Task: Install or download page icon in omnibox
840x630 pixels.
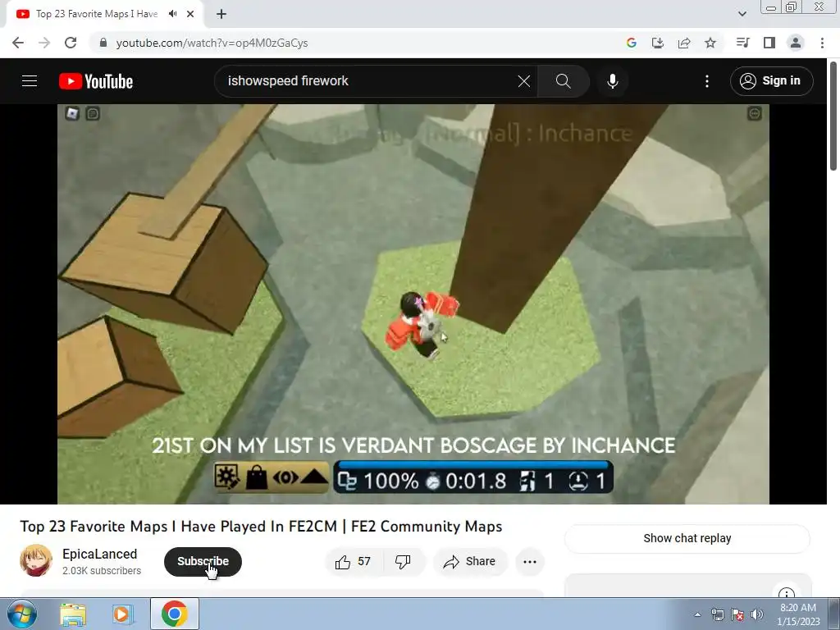Action: (658, 43)
